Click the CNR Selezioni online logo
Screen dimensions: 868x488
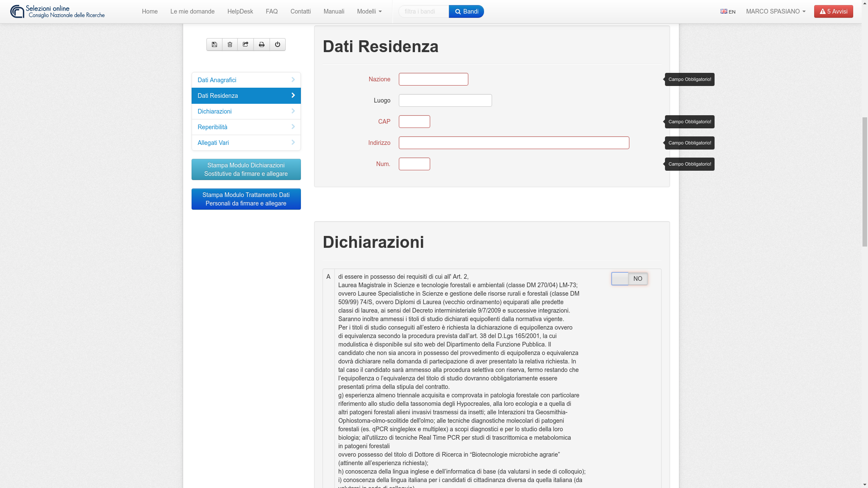pos(58,11)
